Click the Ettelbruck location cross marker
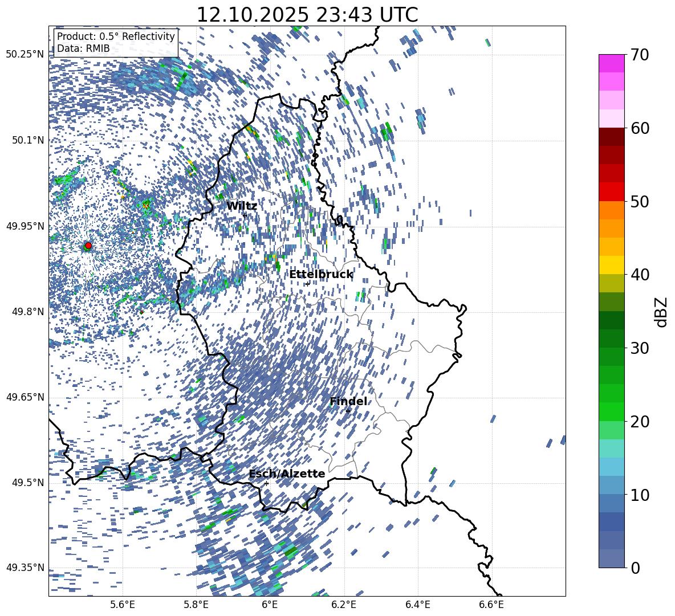675x616 pixels. click(307, 284)
